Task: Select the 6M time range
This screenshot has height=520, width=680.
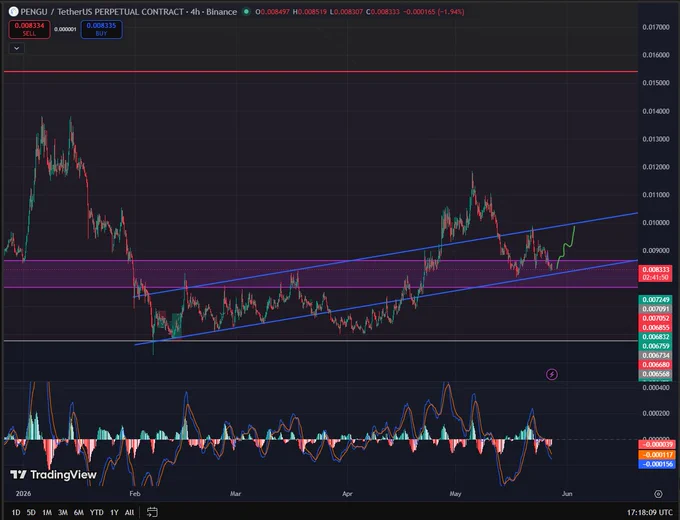Action: pyautogui.click(x=78, y=512)
